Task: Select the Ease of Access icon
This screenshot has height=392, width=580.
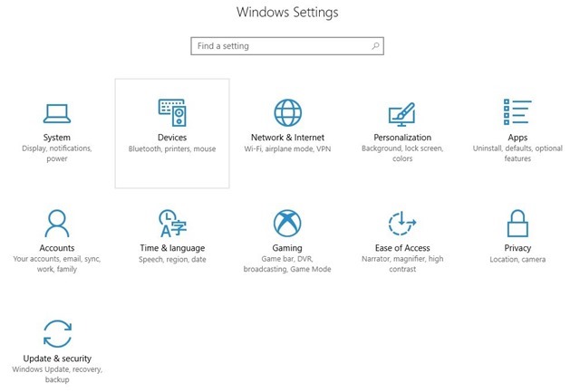Action: coord(401,223)
